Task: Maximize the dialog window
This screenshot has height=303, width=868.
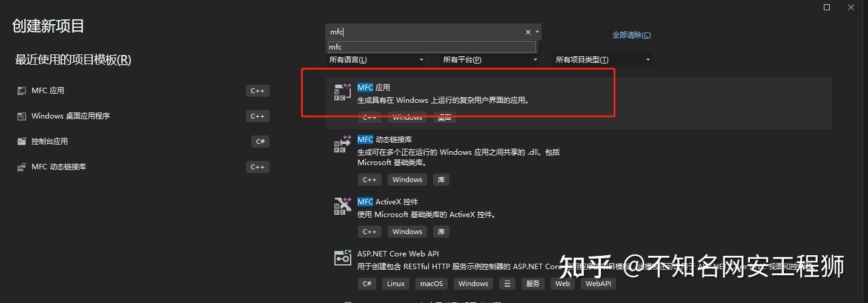Action: click(x=827, y=7)
